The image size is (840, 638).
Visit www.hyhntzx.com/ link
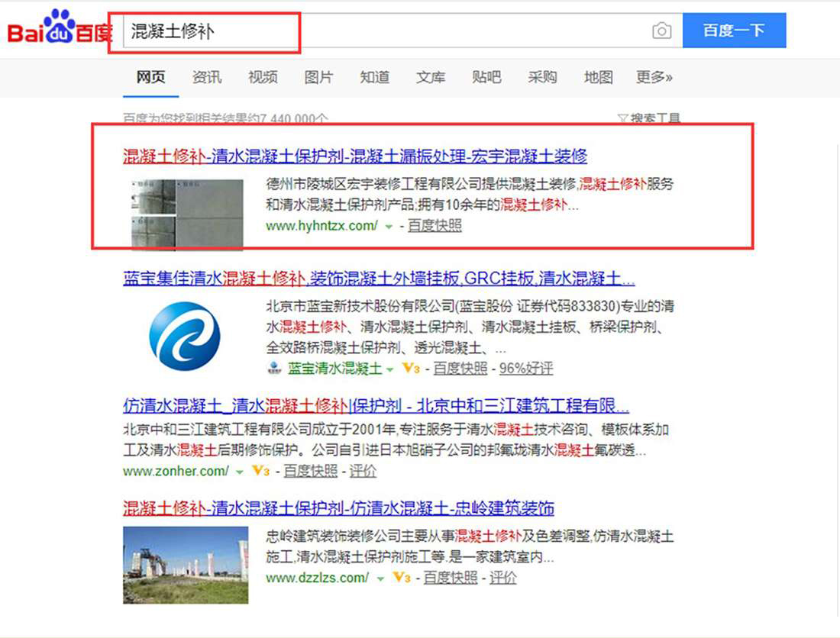tap(322, 226)
